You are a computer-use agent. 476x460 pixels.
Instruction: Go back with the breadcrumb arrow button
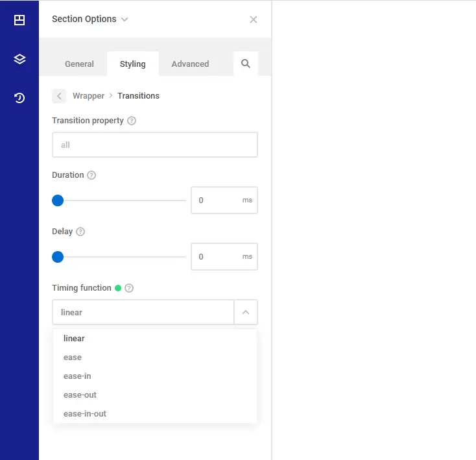[x=59, y=96]
